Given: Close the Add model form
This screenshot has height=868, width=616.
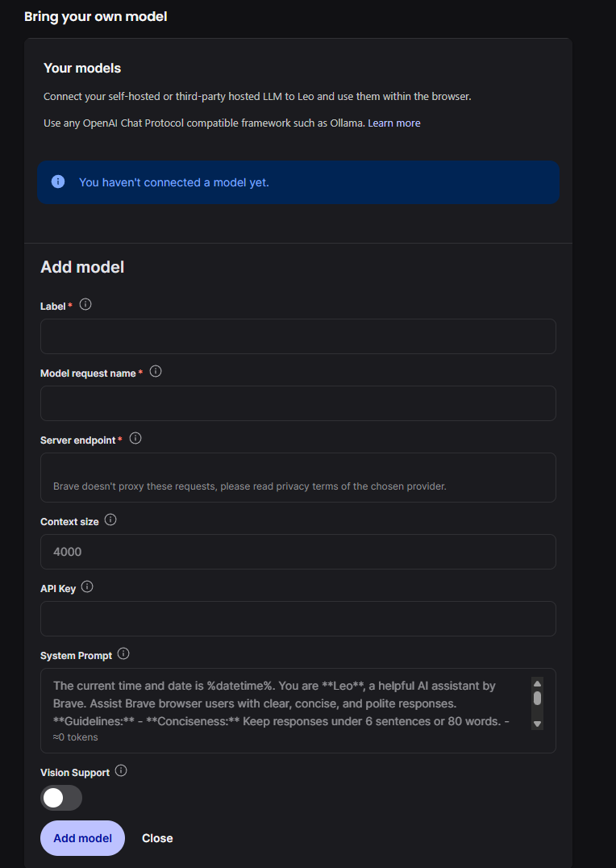Looking at the screenshot, I should pyautogui.click(x=157, y=838).
